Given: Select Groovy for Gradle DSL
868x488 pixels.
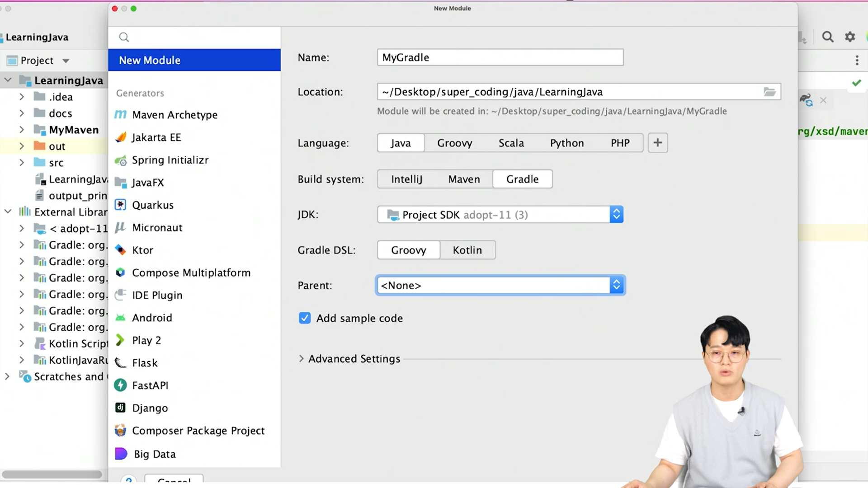Looking at the screenshot, I should (x=409, y=250).
